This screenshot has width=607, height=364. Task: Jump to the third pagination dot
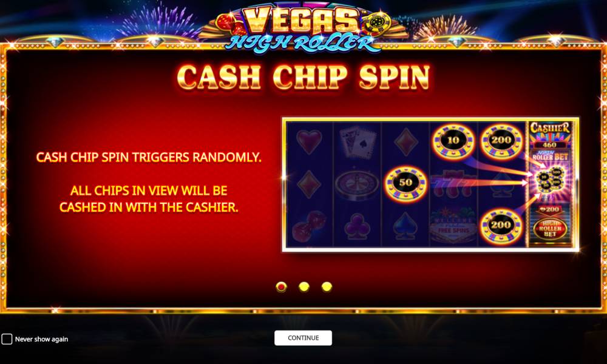point(327,286)
